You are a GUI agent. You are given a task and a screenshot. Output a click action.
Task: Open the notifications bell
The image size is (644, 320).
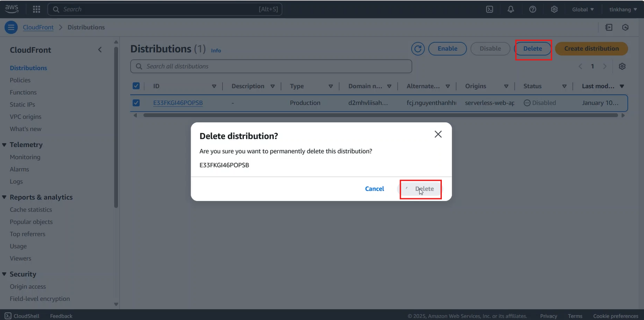coord(511,9)
